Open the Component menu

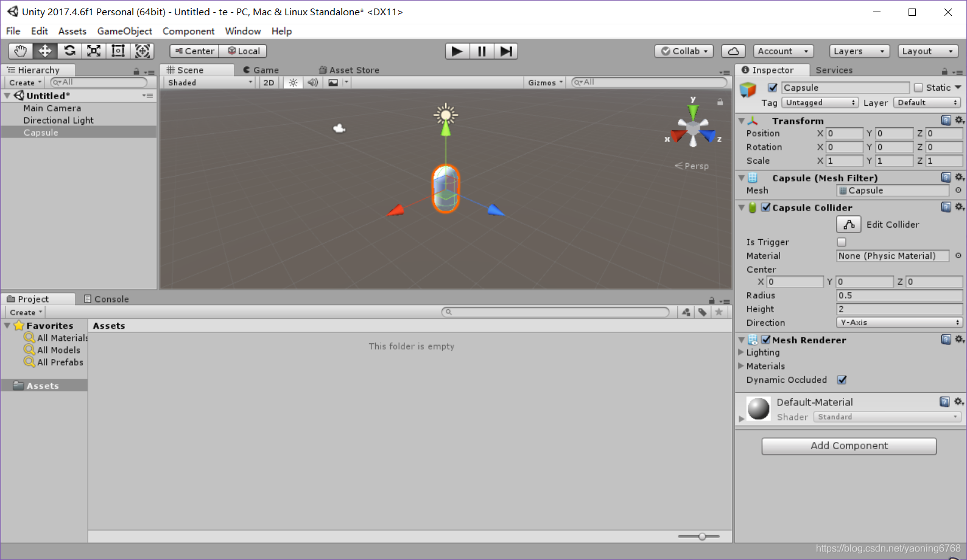[x=188, y=31]
